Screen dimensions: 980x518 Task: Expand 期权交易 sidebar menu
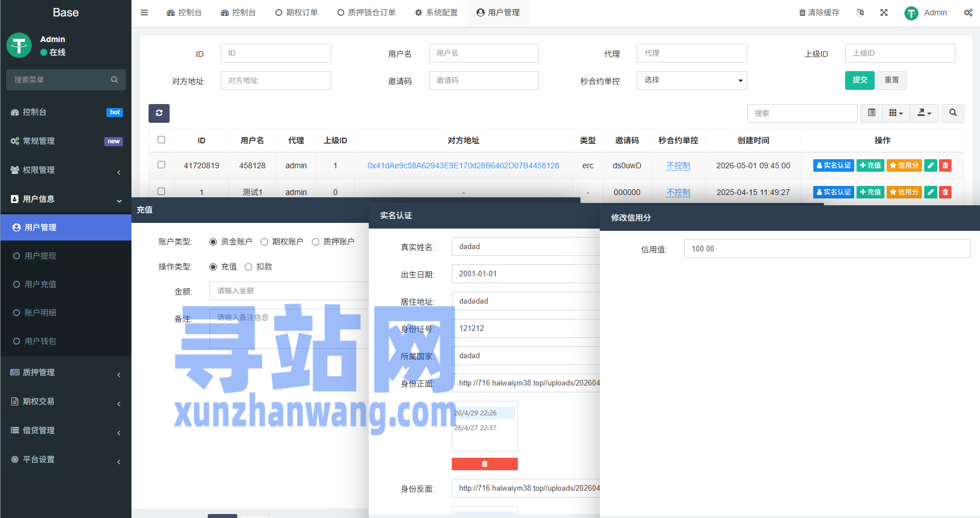66,401
